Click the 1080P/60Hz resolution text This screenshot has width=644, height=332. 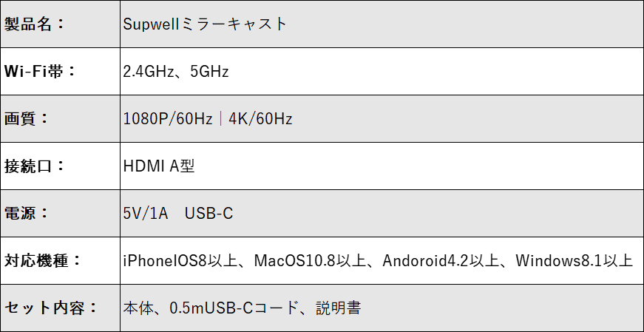168,119
